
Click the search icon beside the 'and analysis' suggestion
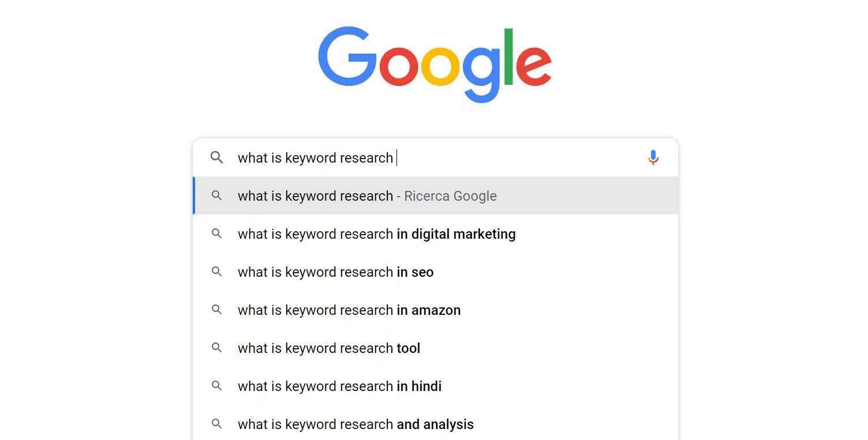pos(216,424)
